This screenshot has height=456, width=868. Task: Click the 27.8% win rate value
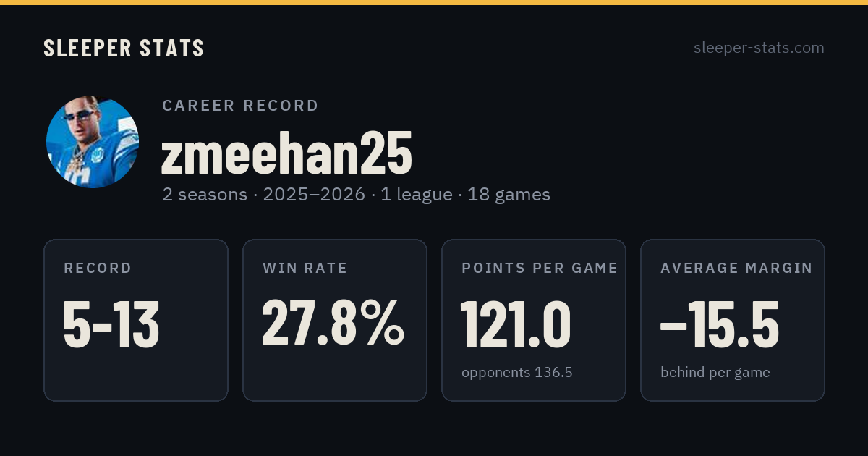[333, 322]
